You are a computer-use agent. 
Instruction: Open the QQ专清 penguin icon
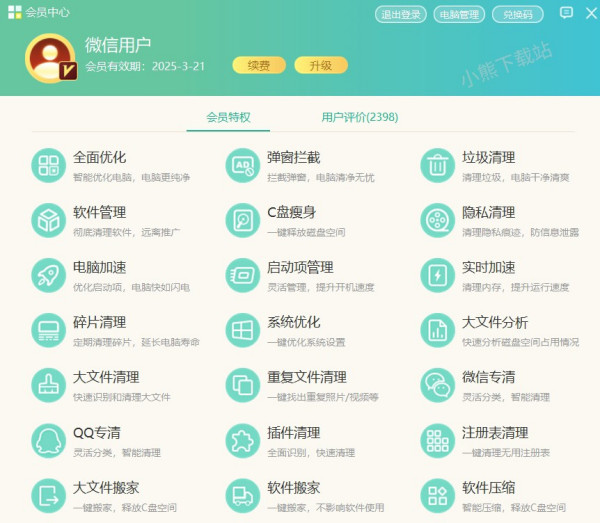49,441
